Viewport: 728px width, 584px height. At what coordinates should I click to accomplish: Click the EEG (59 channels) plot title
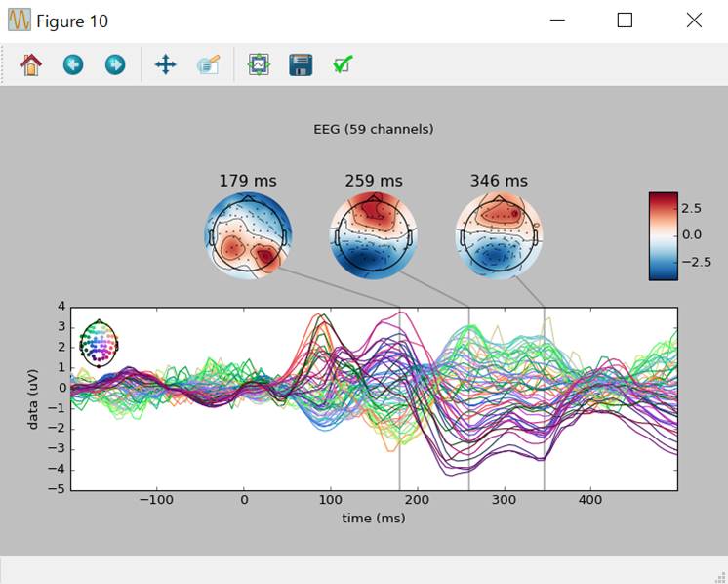tap(373, 129)
